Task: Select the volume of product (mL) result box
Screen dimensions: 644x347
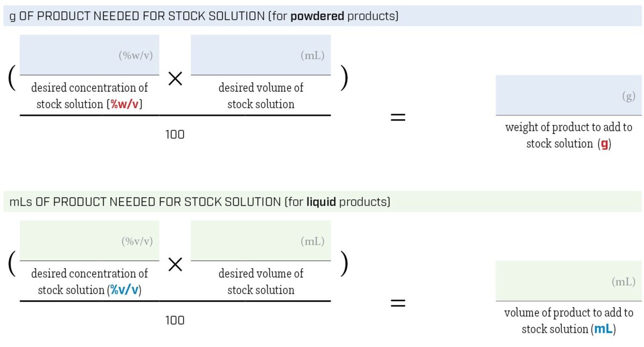Action: (568, 281)
